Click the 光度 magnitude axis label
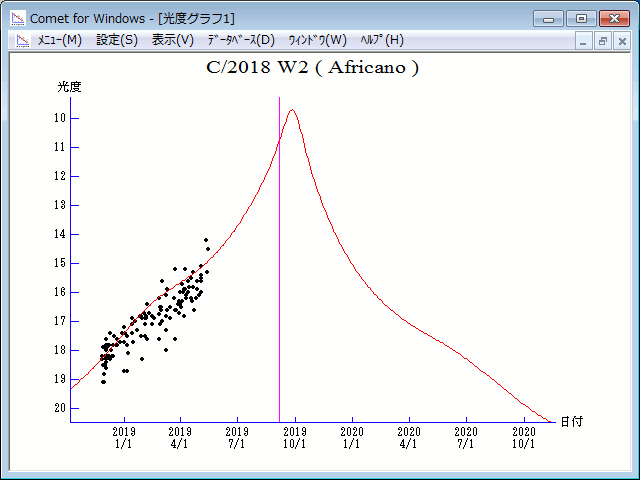The width and height of the screenshot is (640, 480). [69, 87]
